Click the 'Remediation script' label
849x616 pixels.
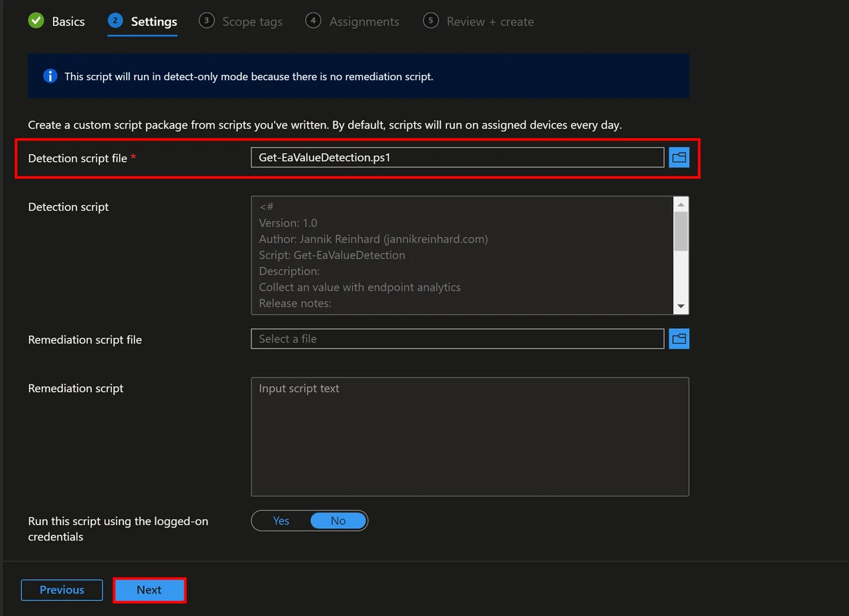(x=76, y=388)
